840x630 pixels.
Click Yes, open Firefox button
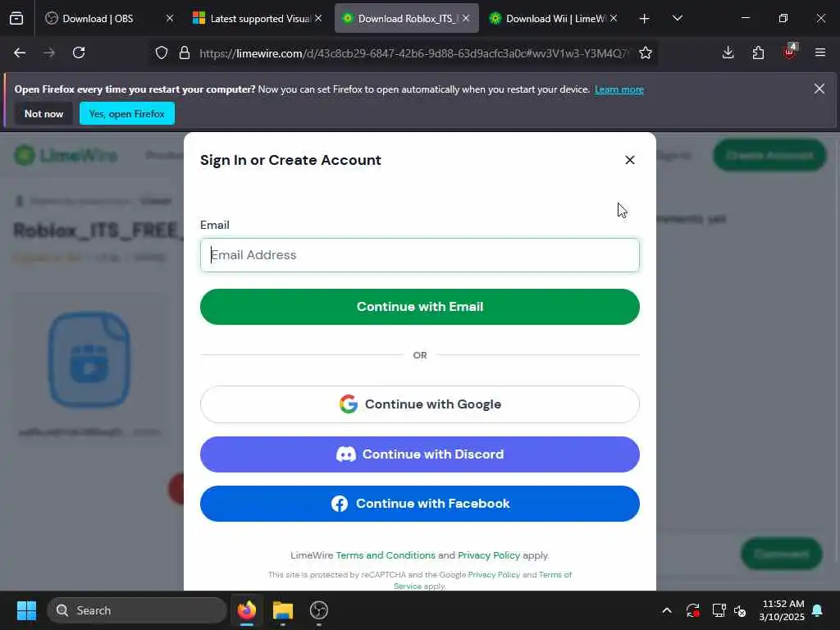click(x=127, y=113)
